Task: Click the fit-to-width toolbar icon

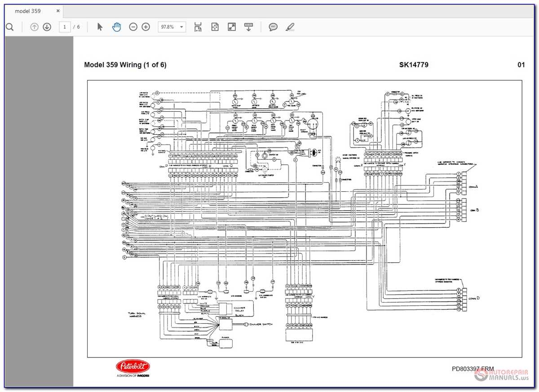Action: point(198,27)
